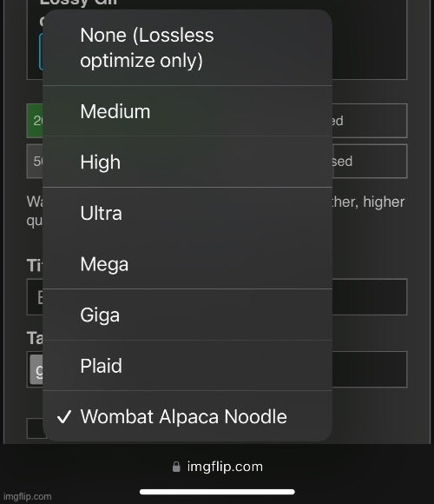Select the gray size option box
Viewport: 434px width, 504px height.
[35, 161]
